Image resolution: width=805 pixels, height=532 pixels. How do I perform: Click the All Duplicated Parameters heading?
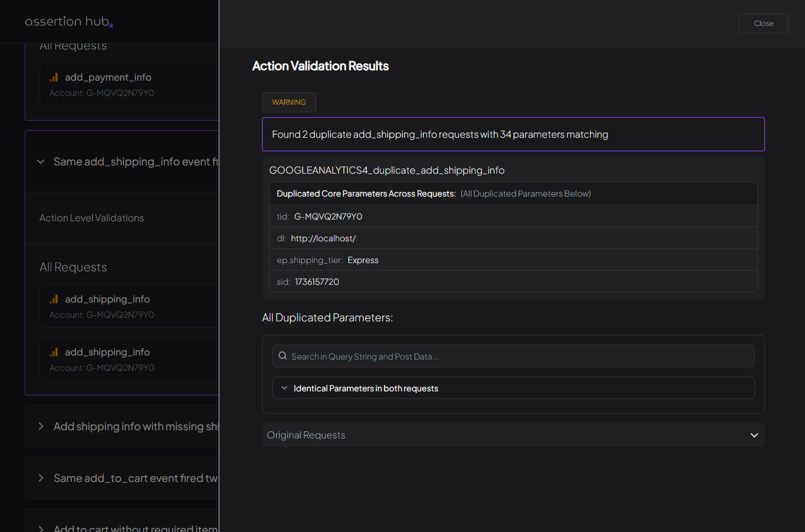[x=327, y=318]
